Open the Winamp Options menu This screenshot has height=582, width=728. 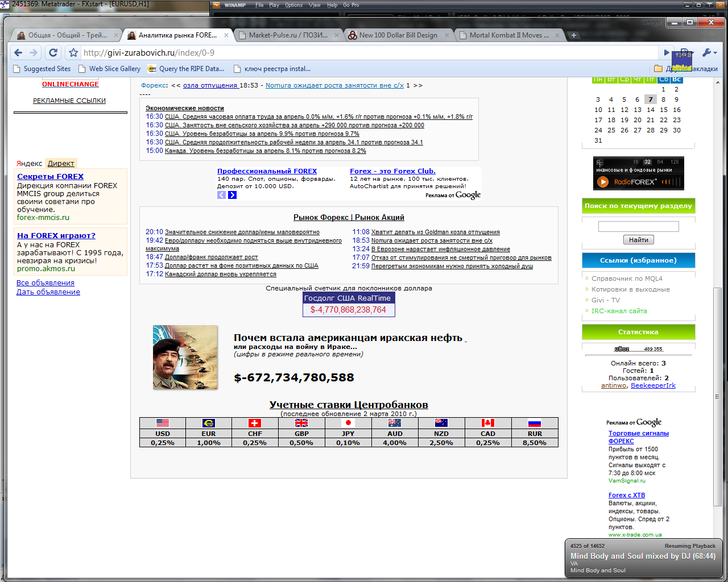pos(294,5)
